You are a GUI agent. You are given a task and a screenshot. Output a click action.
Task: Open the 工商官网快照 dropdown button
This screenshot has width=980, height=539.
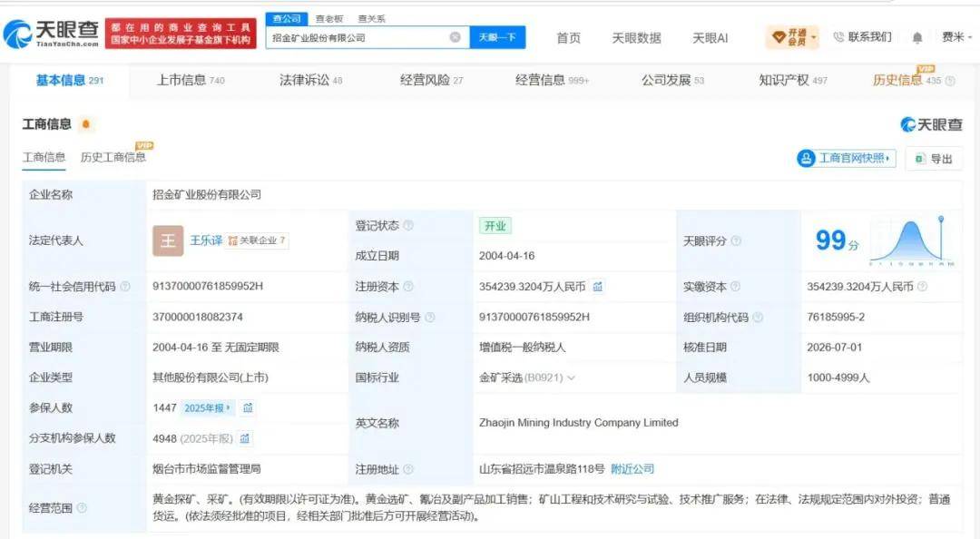847,158
